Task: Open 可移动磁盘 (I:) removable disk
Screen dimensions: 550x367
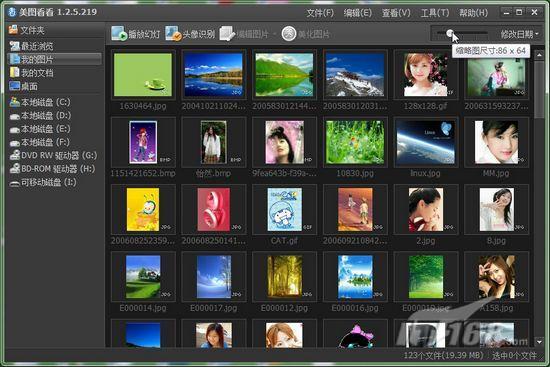Action: click(43, 182)
